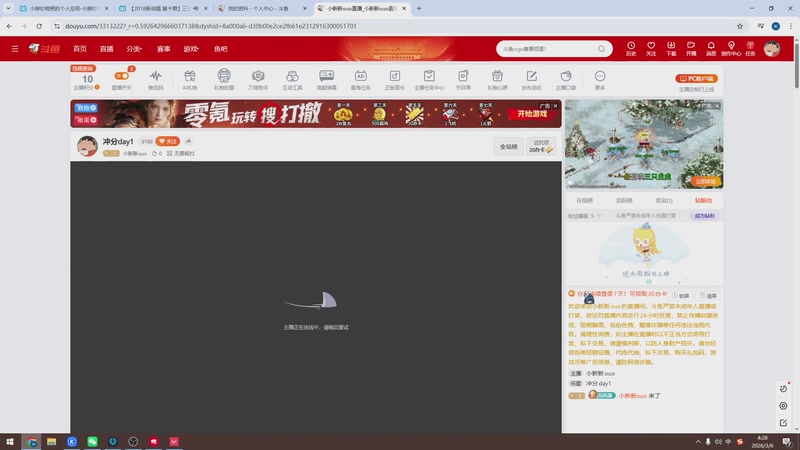Open File Explorer from the taskbar

[x=52, y=441]
